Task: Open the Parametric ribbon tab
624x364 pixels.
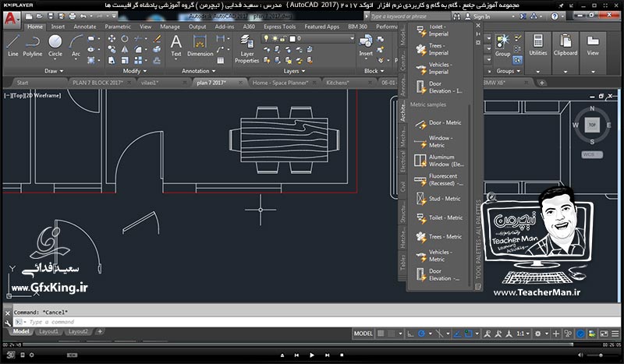Action: coord(118,27)
